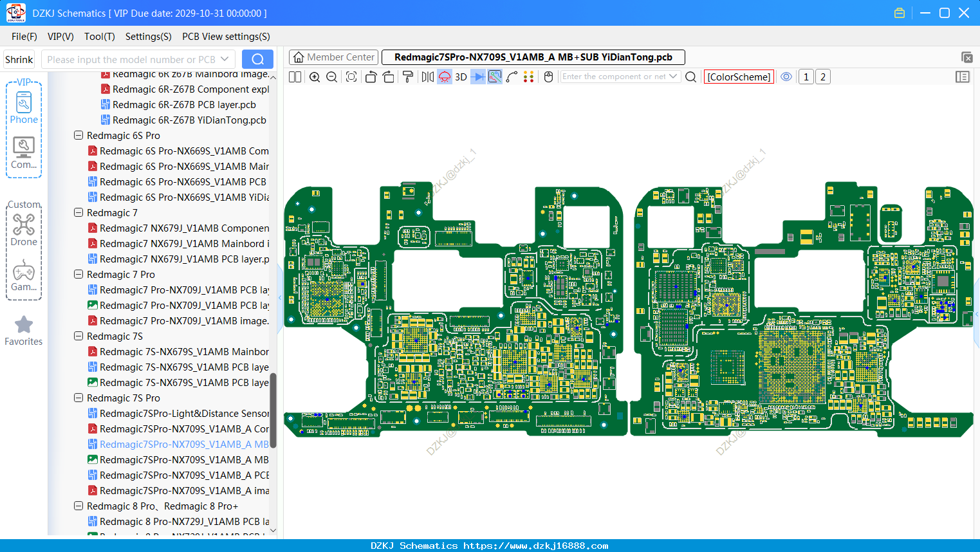This screenshot has height=552, width=980.
Task: Toggle the net trace display tool
Action: click(x=495, y=77)
